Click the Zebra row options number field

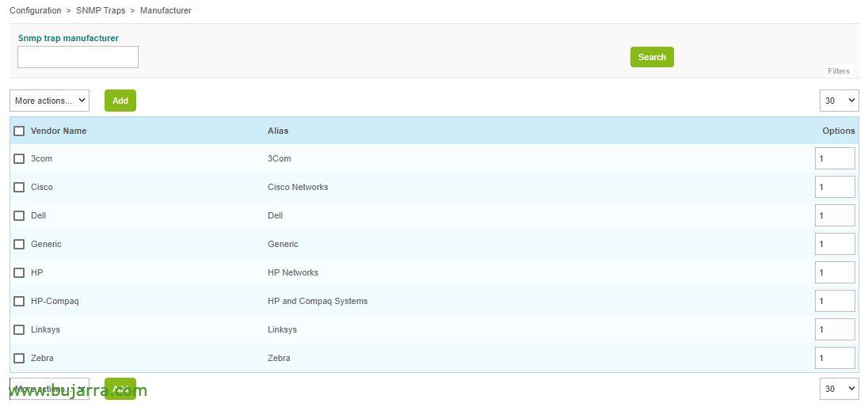(x=835, y=358)
